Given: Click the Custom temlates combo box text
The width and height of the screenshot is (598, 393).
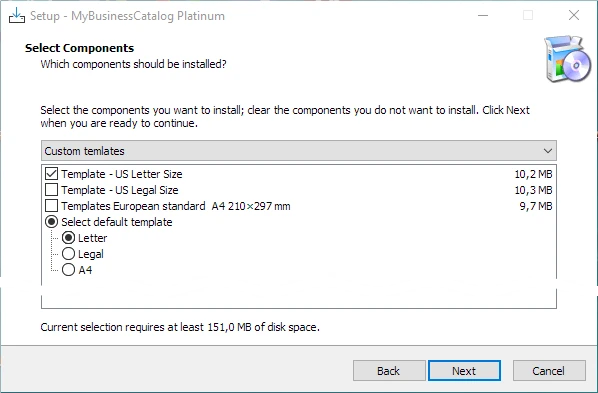Looking at the screenshot, I should point(84,151).
